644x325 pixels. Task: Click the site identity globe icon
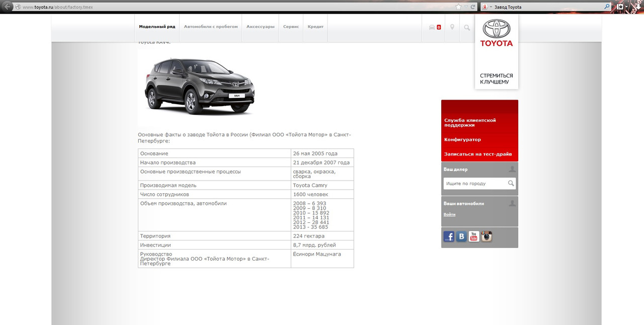click(x=19, y=7)
